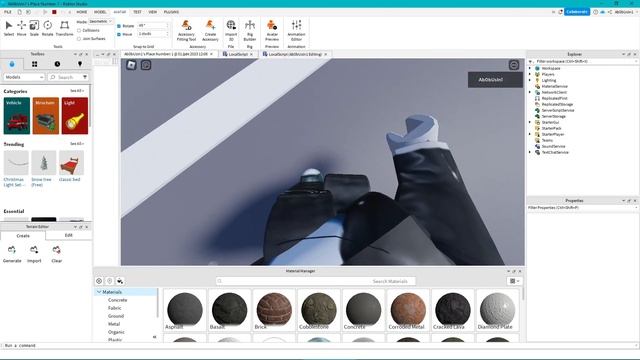Collapse the Materials tree node
This screenshot has width=640, height=360.
(99, 292)
